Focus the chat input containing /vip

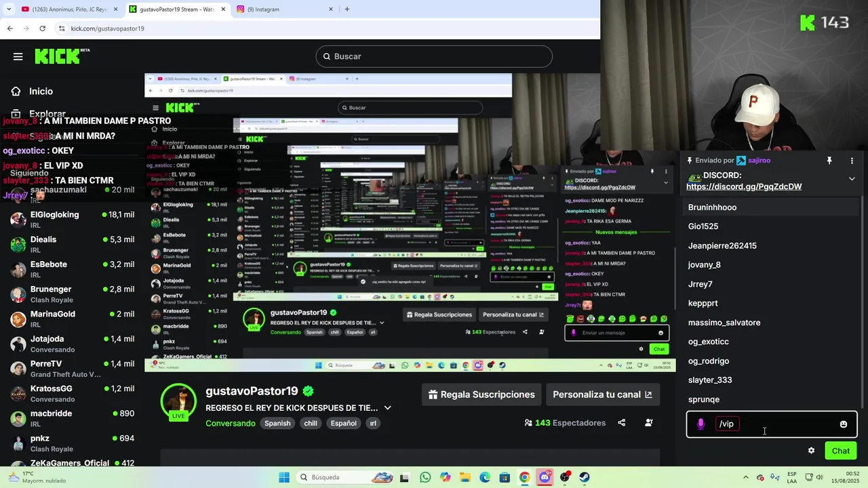tap(772, 424)
